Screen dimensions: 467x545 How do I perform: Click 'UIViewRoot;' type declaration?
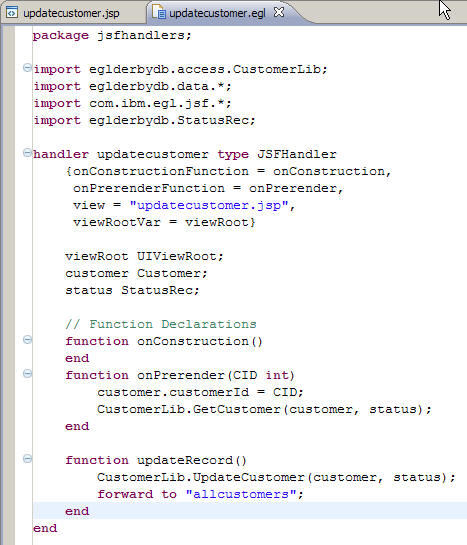pos(180,257)
